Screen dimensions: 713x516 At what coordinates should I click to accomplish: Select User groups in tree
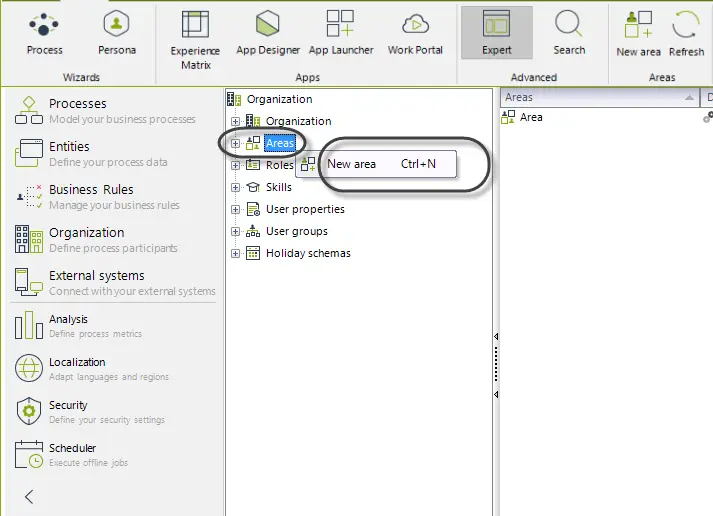(x=296, y=231)
